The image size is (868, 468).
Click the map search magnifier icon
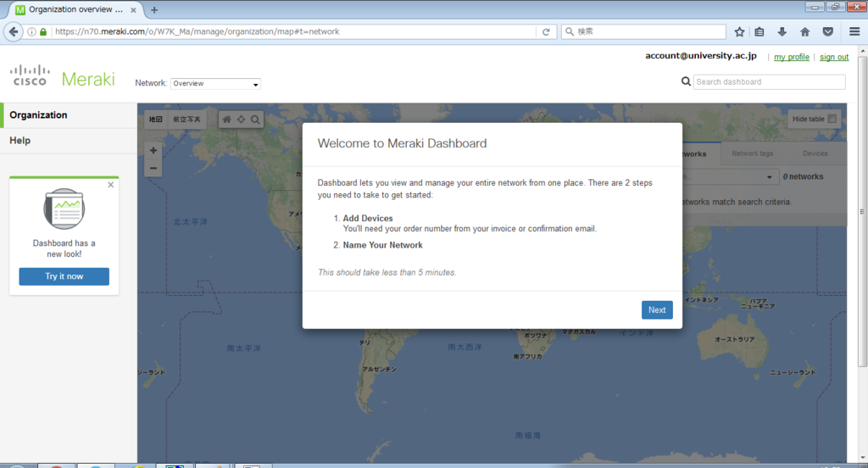point(255,119)
